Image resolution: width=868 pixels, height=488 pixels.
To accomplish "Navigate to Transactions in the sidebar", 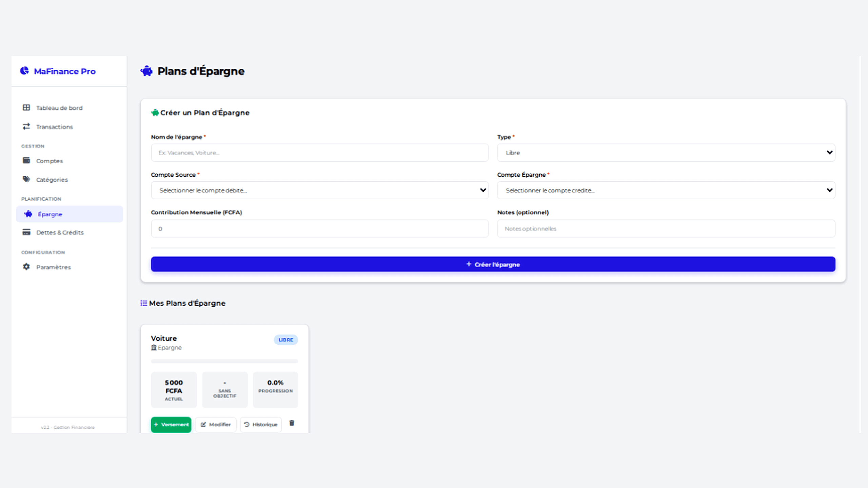I will point(54,126).
